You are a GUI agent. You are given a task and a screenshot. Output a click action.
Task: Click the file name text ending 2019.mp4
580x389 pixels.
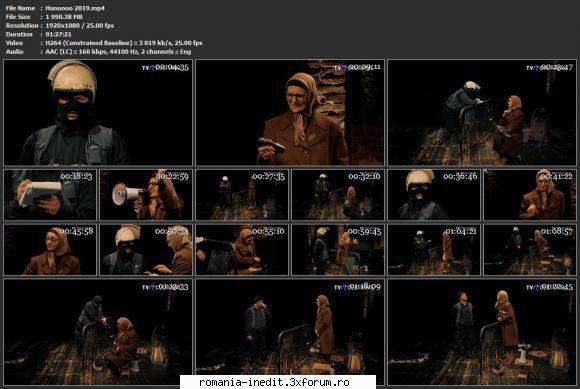pos(75,8)
